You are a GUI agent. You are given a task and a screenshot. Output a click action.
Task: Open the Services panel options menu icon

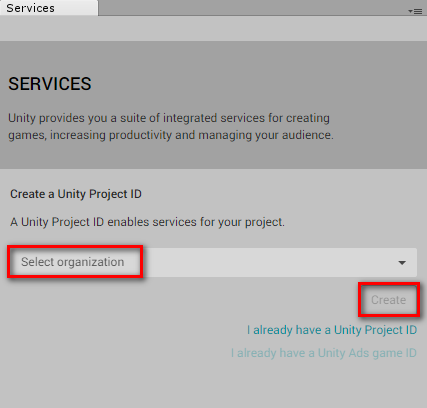click(x=415, y=11)
